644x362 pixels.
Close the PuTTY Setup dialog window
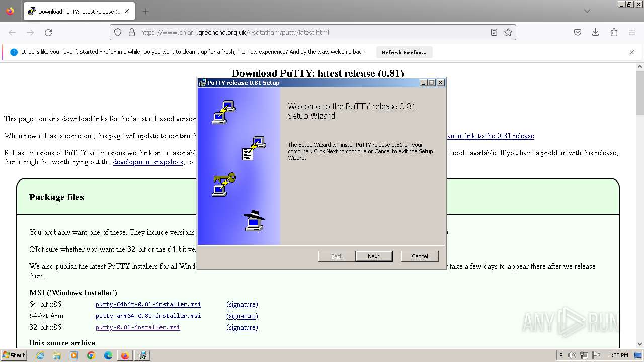[441, 83]
